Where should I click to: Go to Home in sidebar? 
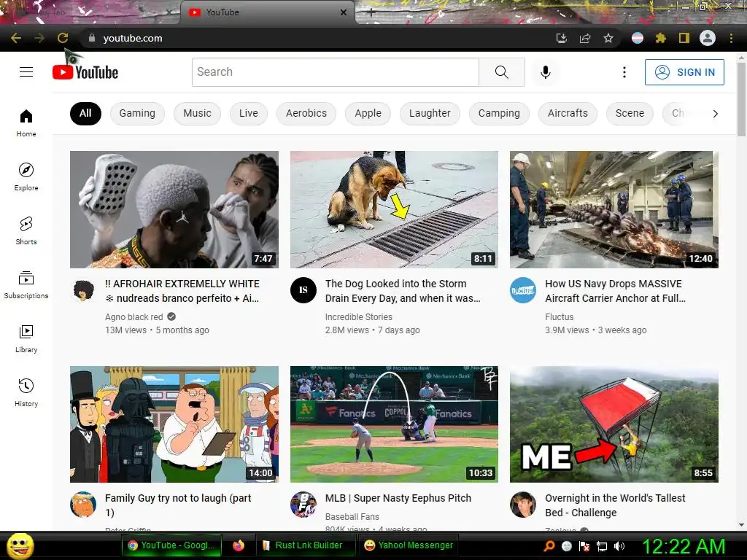click(x=26, y=122)
